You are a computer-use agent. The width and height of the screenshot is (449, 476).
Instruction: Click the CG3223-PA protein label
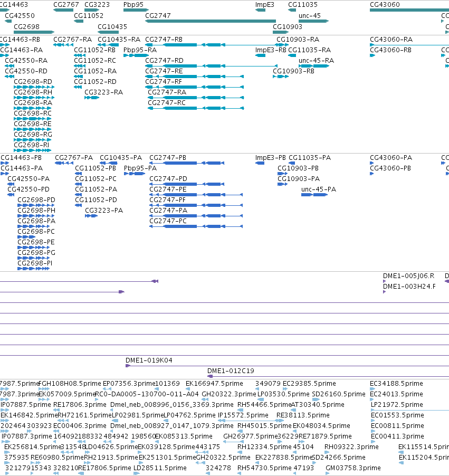[104, 211]
